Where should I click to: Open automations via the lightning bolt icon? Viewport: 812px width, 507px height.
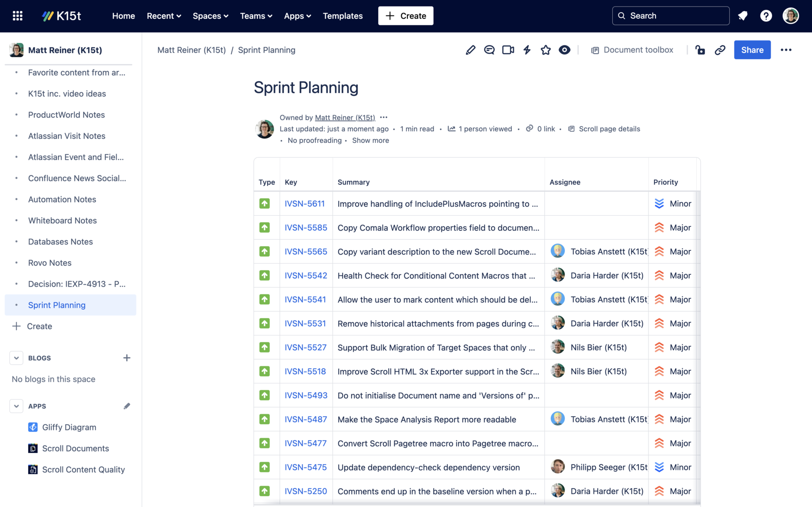pos(526,50)
